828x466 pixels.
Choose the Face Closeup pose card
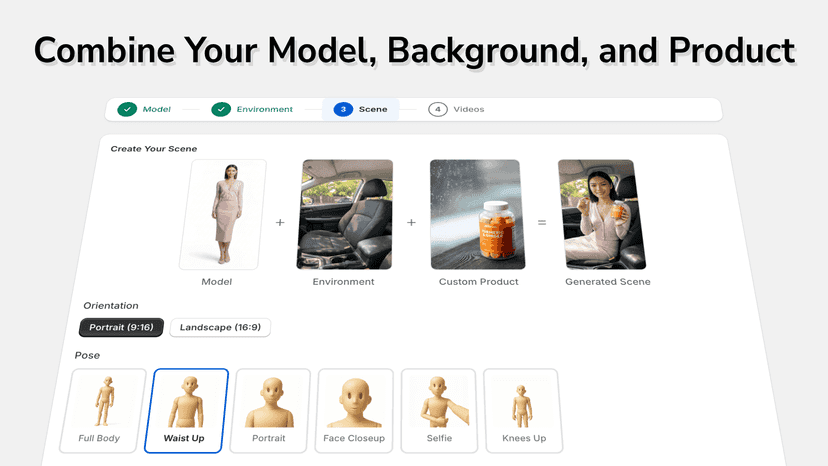tap(354, 411)
